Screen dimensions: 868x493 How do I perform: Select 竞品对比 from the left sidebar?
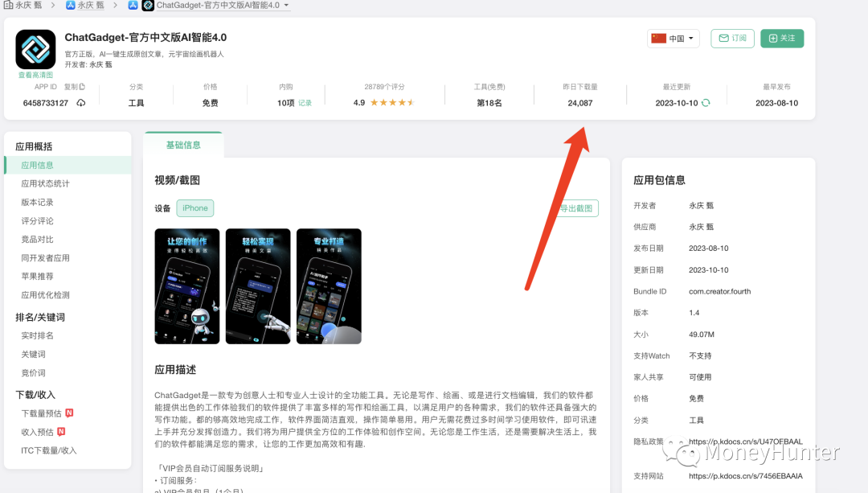pyautogui.click(x=38, y=239)
